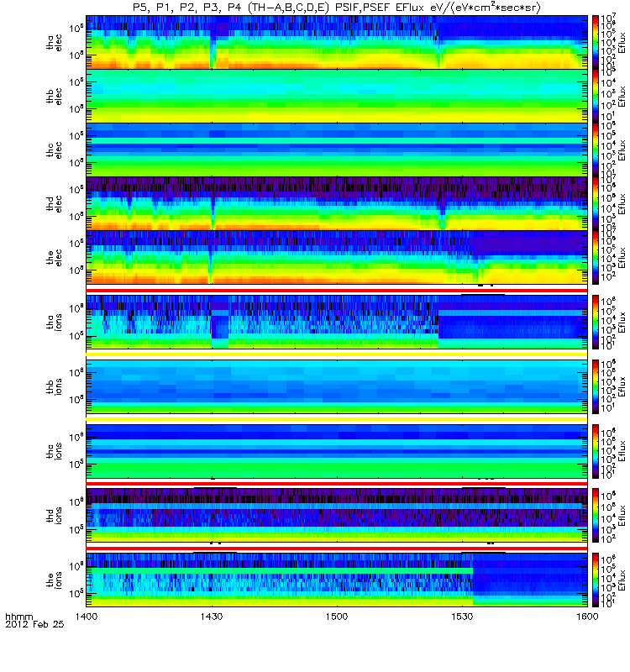Click inside the 'the elec' spectrogram panel

coord(337,258)
